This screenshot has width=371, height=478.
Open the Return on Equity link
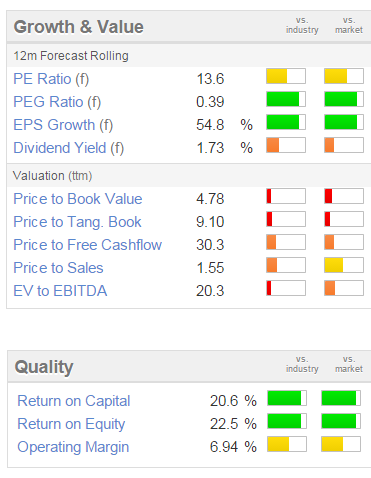(71, 424)
